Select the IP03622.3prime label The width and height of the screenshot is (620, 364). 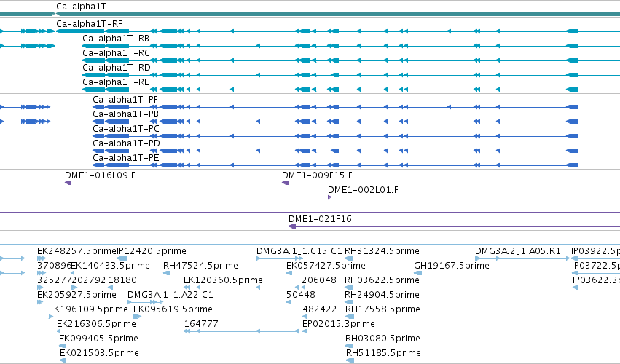pyautogui.click(x=596, y=280)
